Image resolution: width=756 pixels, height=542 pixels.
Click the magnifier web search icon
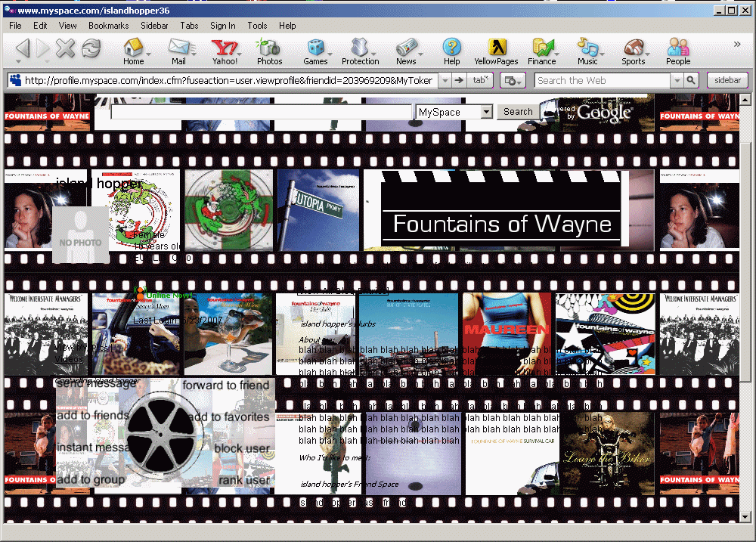point(691,81)
